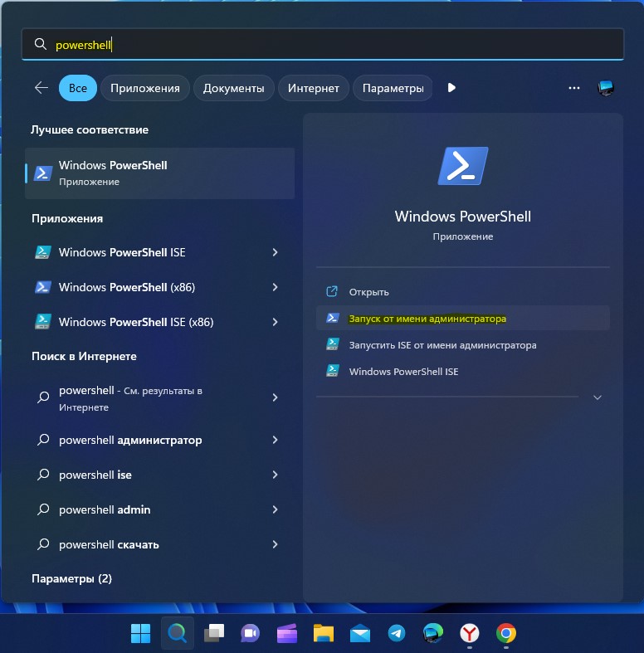This screenshot has height=653, width=644.
Task: Open Task View from the taskbar
Action: (x=214, y=633)
